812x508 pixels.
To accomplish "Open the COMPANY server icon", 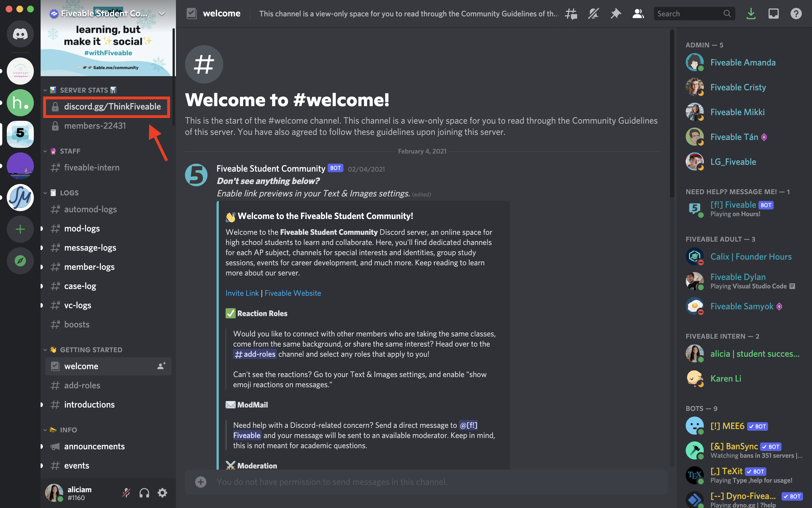I will 20,71.
